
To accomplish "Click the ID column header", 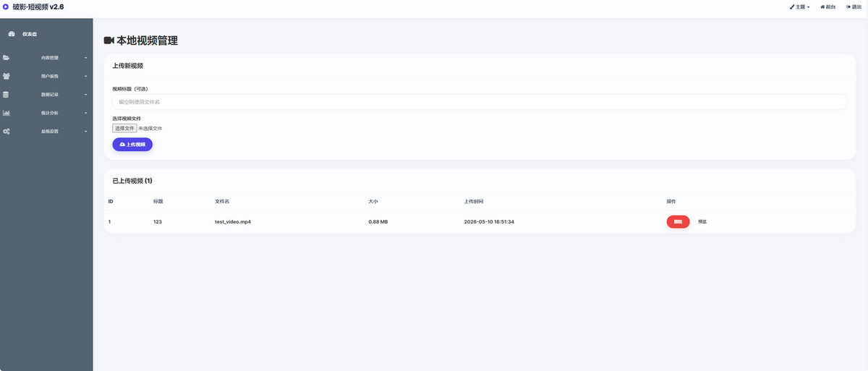I will pos(111,201).
